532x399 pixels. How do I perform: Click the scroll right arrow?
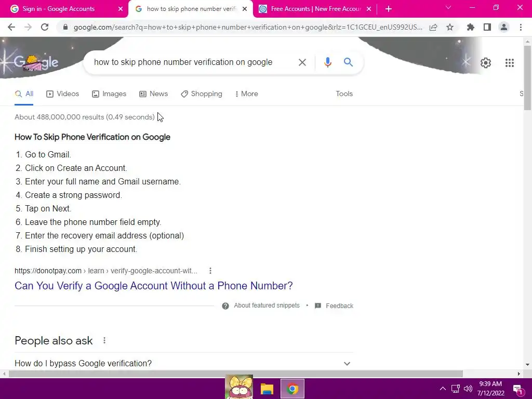pyautogui.click(x=519, y=374)
